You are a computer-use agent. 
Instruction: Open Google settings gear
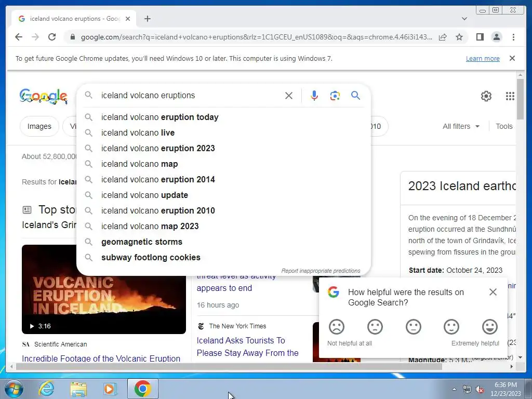point(486,96)
